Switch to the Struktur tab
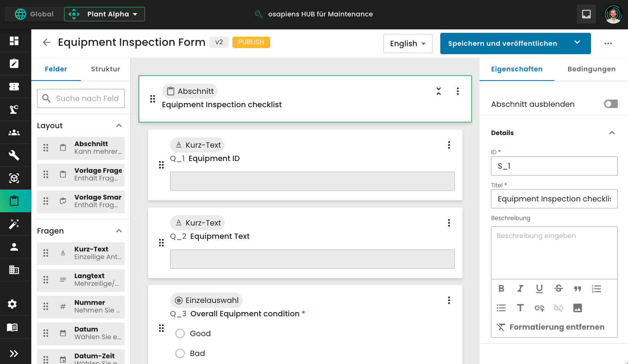Viewport: 628px width, 364px height. click(105, 69)
